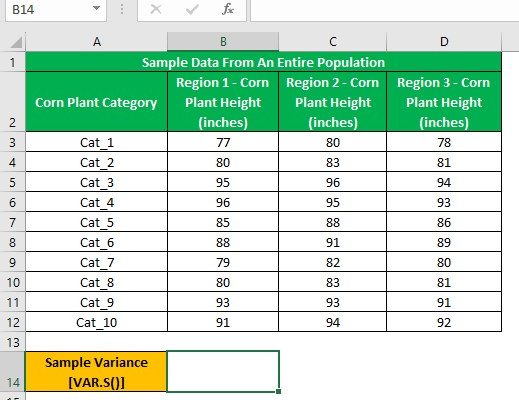Click the 'Region 2 - Corn Plant Height' header cell

pos(333,102)
